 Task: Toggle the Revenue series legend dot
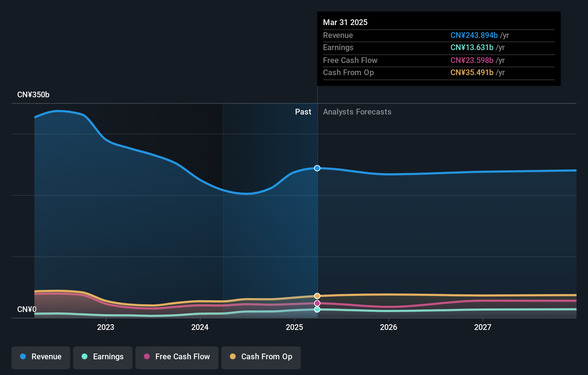click(24, 357)
